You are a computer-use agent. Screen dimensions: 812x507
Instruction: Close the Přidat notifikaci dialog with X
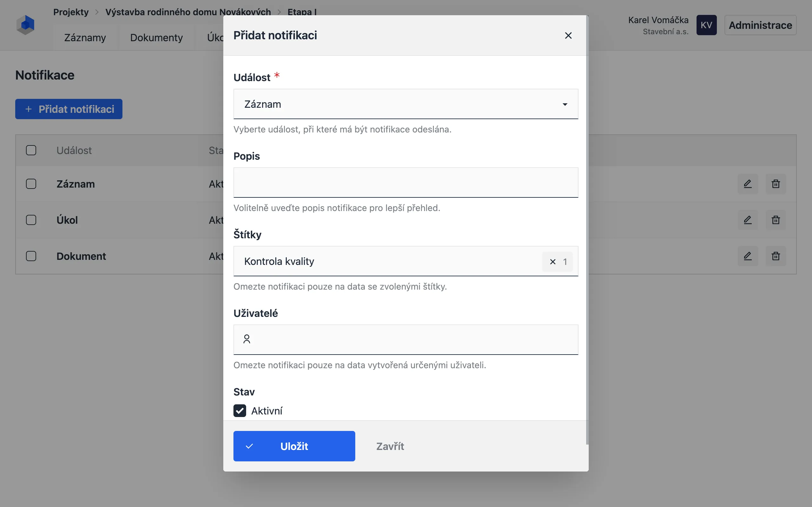[568, 35]
